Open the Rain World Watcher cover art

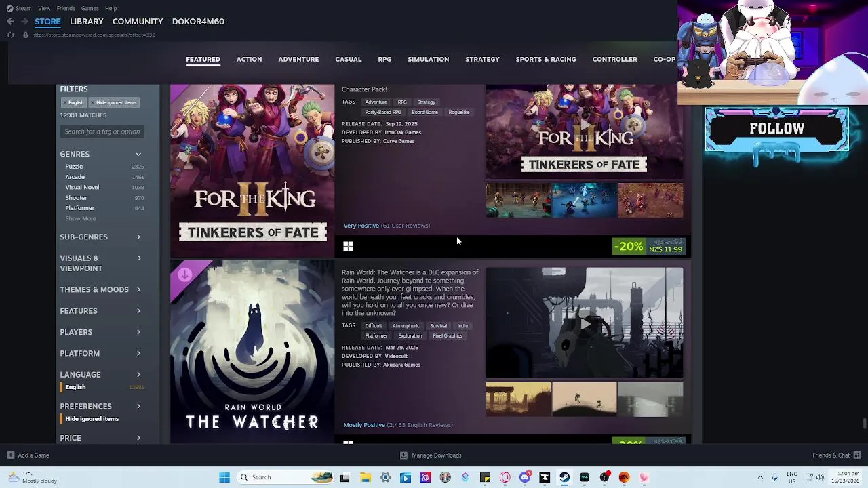click(252, 352)
